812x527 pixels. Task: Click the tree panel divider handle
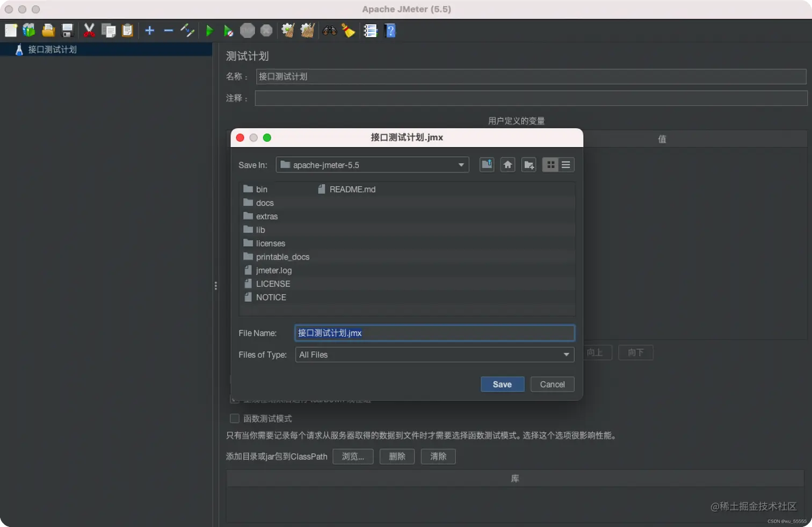pyautogui.click(x=215, y=286)
